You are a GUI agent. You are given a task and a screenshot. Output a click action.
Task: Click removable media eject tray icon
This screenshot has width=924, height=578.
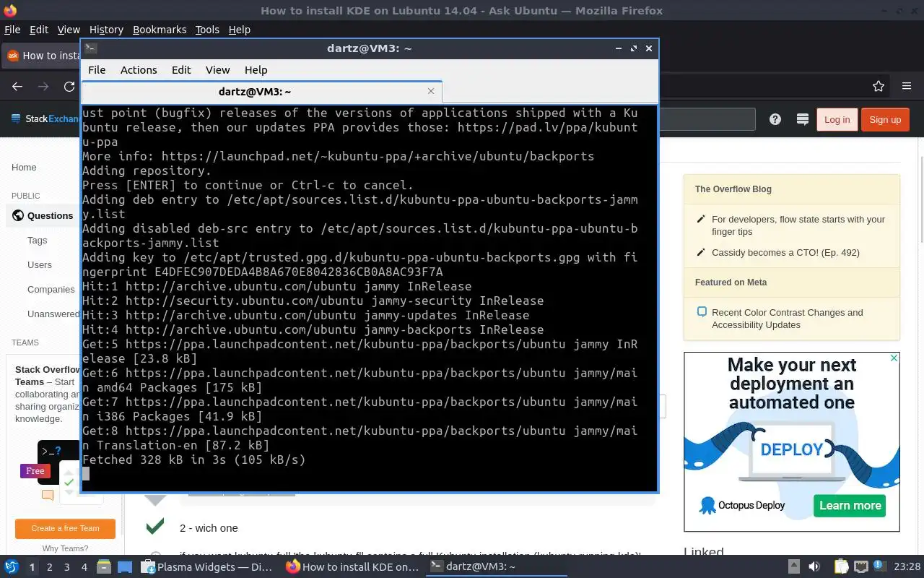point(793,567)
